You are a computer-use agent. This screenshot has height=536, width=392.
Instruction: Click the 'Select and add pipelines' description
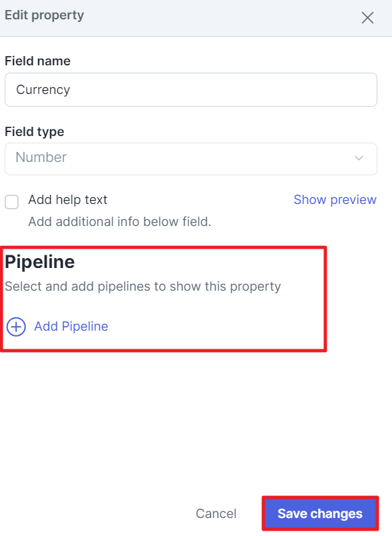tap(143, 287)
